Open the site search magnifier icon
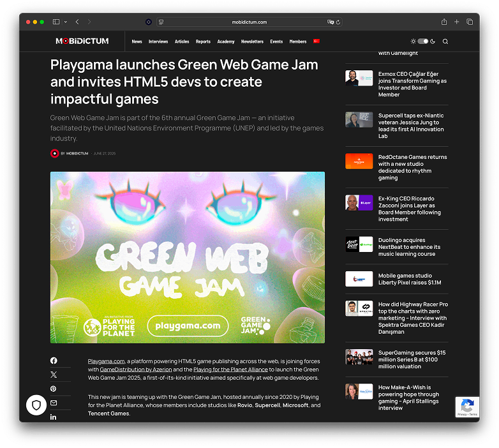The height and width of the screenshot is (448, 499). tap(445, 41)
